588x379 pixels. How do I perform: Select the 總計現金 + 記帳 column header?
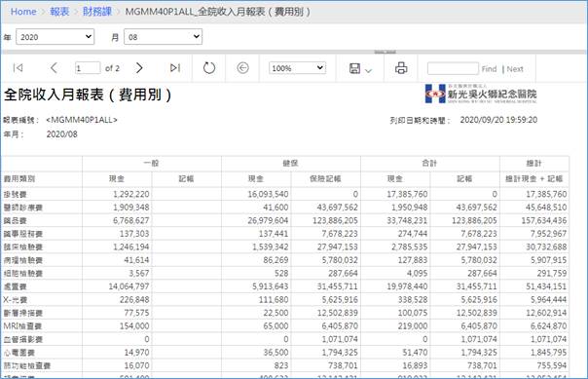click(x=534, y=178)
